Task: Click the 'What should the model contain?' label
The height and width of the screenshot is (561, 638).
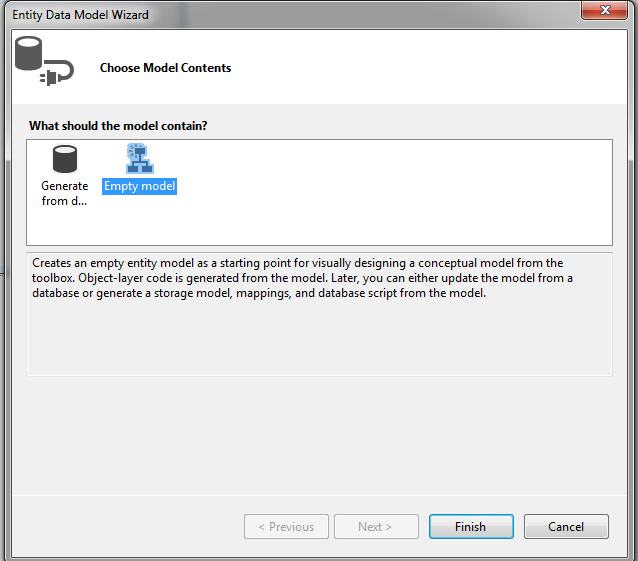Action: [x=118, y=126]
